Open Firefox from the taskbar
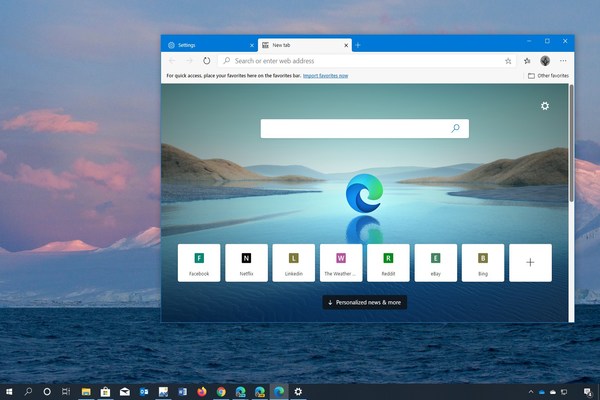 click(202, 391)
